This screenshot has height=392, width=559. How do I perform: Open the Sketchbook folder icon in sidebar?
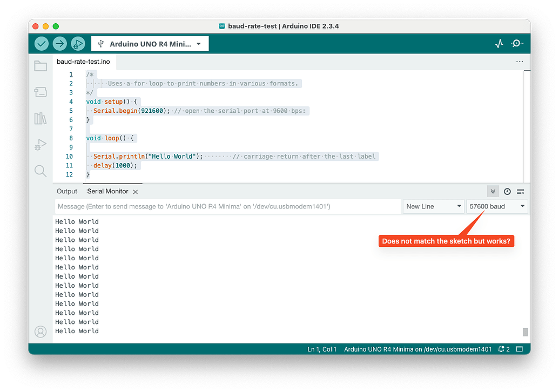(x=41, y=66)
